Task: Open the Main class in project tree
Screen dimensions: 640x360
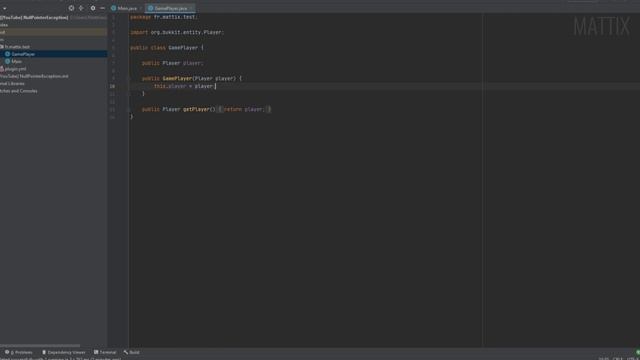Action: 16,62
